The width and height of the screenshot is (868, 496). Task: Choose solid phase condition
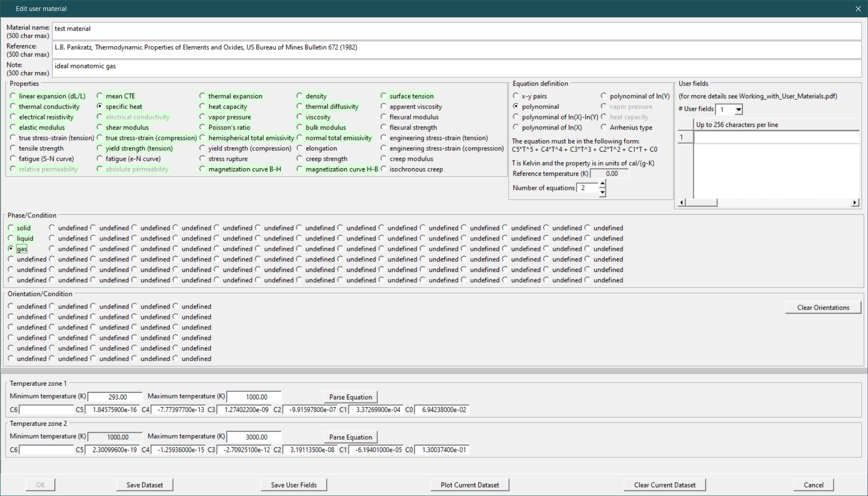11,228
